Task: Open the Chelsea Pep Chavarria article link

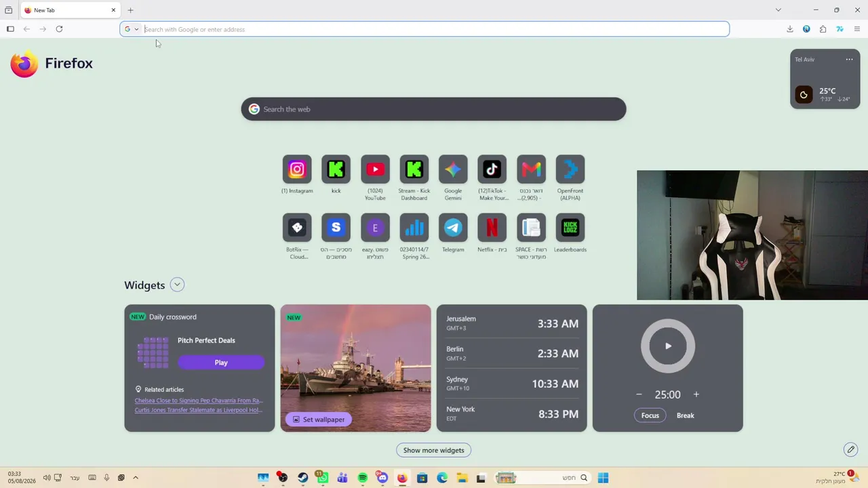Action: coord(199,401)
